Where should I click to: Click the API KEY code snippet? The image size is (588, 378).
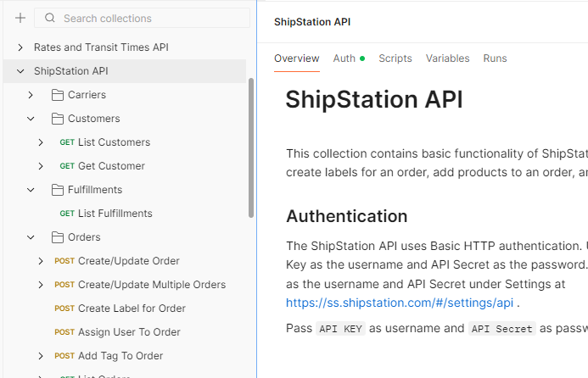point(340,329)
